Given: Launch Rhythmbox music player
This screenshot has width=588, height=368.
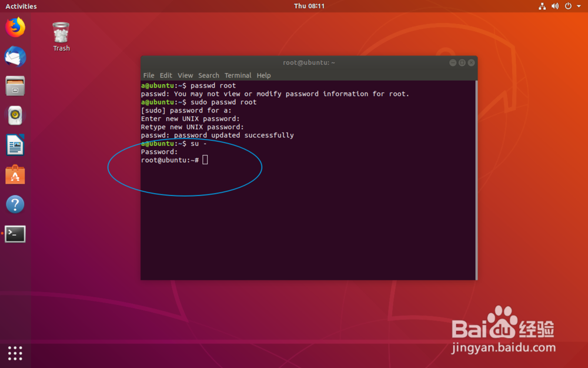Looking at the screenshot, I should [15, 115].
